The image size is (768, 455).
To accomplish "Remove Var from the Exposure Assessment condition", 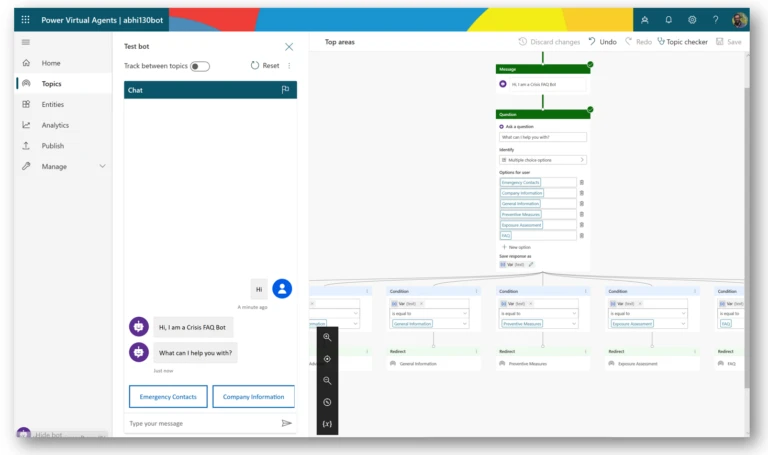I will [640, 304].
